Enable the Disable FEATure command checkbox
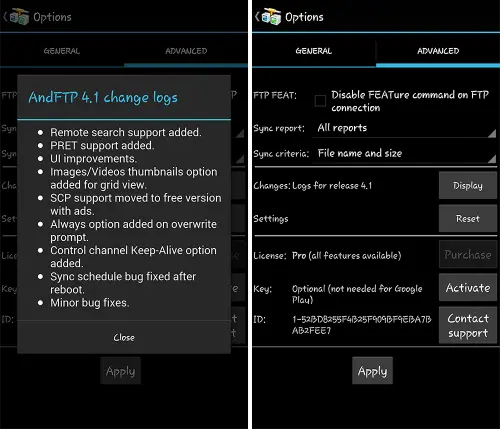 (320, 101)
